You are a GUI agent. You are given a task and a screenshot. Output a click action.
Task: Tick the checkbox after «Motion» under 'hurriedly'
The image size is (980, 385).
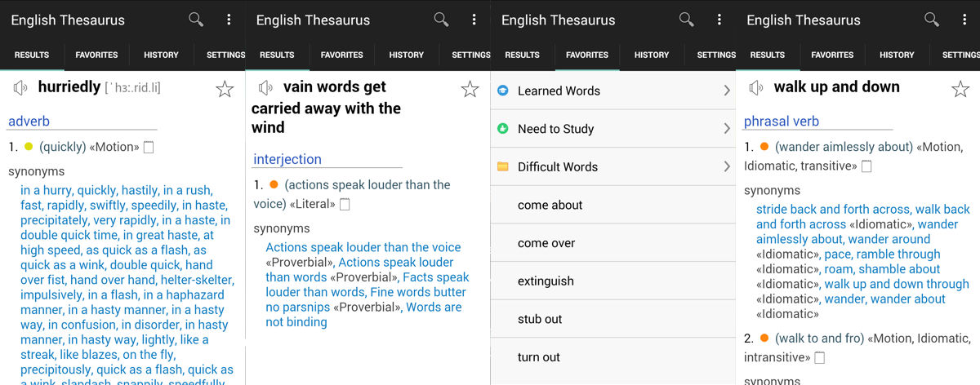click(148, 148)
